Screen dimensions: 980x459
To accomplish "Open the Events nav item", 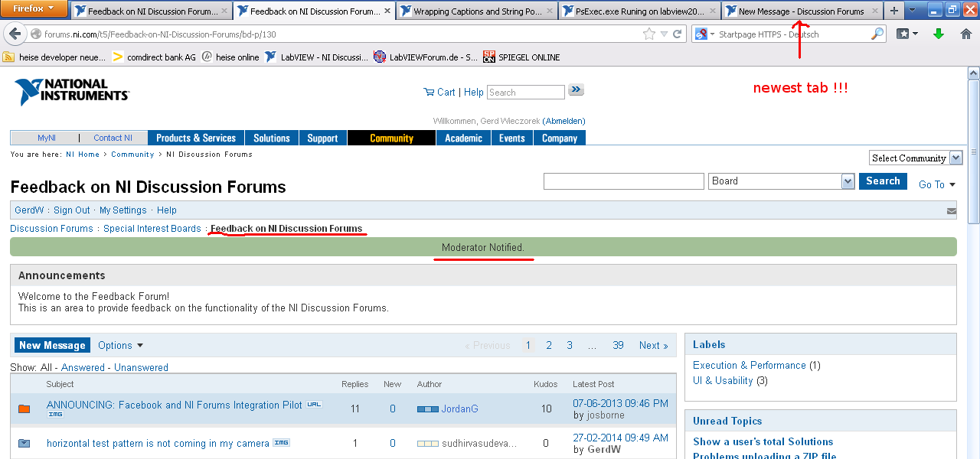I will tap(512, 138).
